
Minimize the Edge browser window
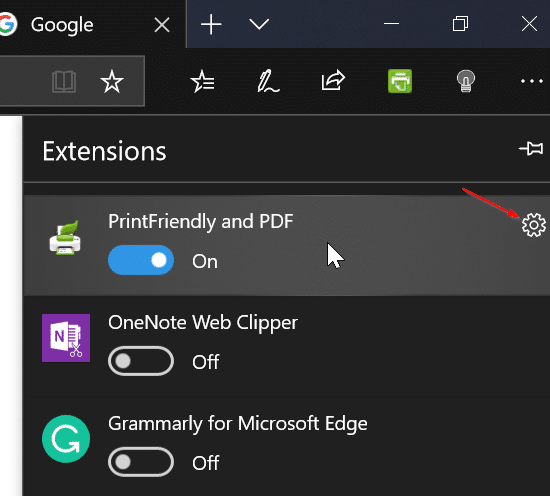point(391,24)
